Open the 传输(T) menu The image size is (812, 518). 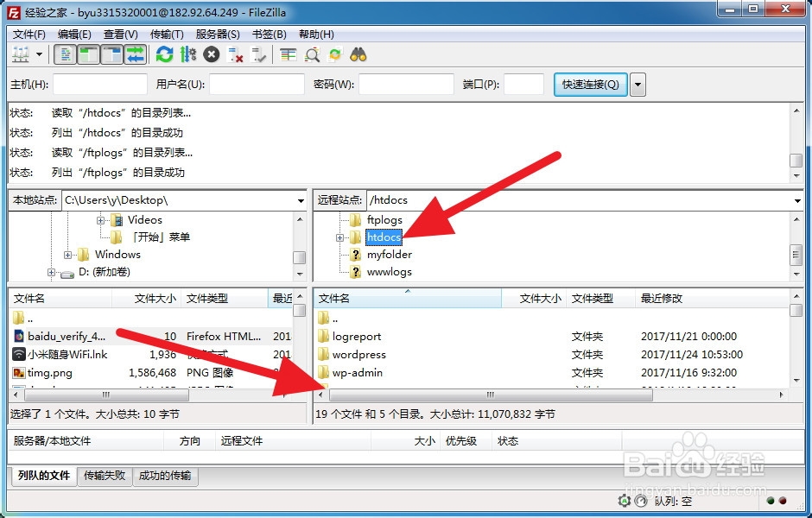point(167,35)
